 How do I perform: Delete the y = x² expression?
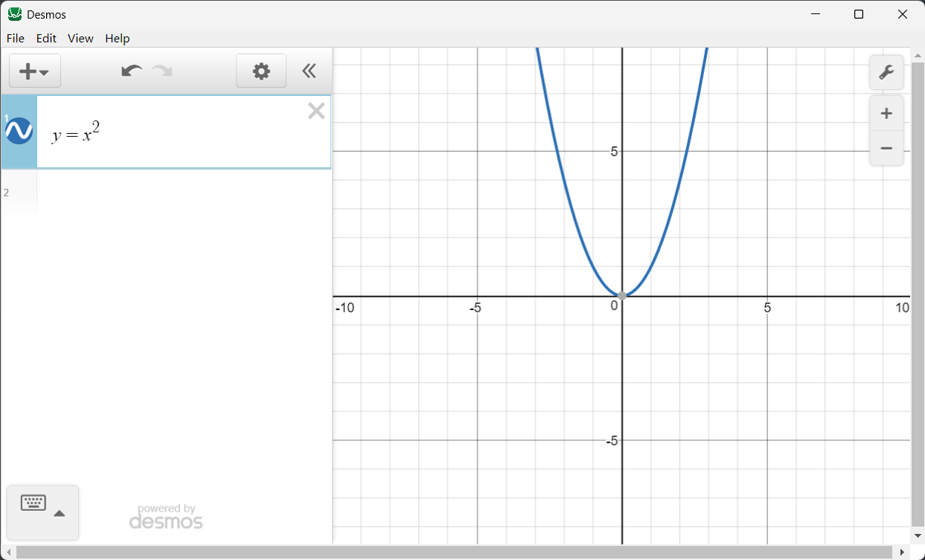coord(316,112)
